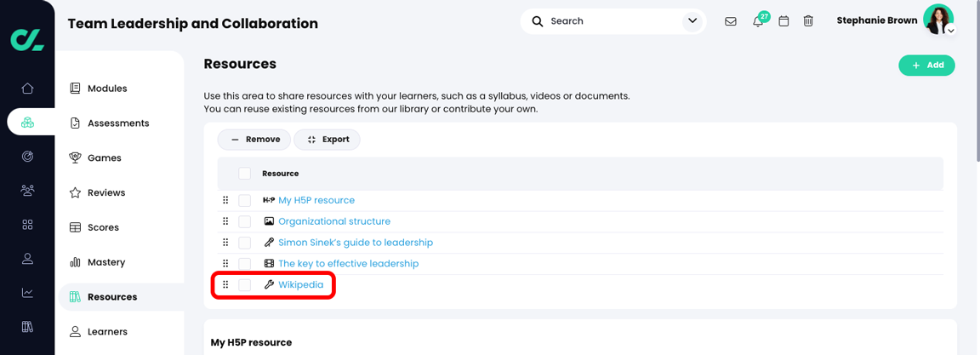Screen dimensions: 980x355
Task: Open Simon Sinek's guide to leadership link
Action: [x=356, y=243]
